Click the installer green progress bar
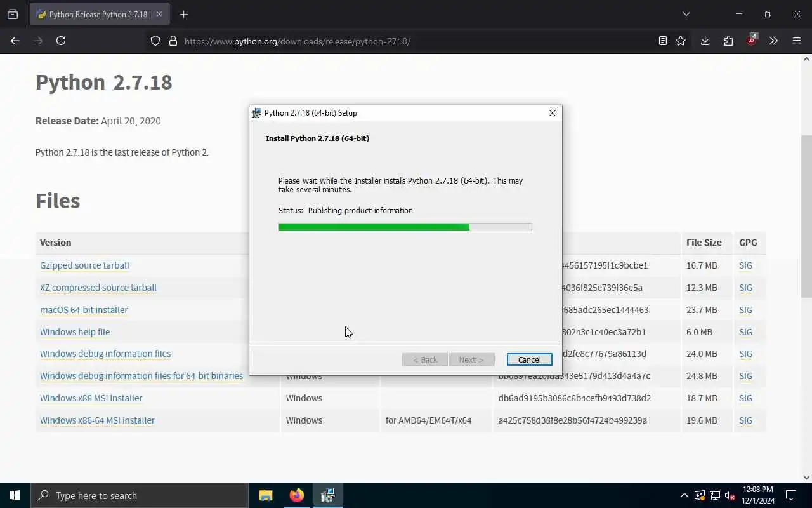812x508 pixels. [405, 227]
